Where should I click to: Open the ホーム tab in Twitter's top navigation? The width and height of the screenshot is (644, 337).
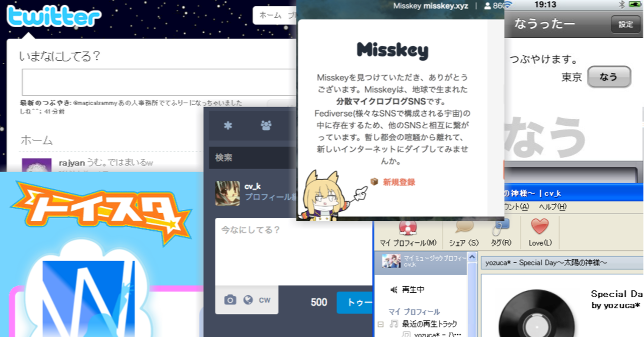coord(270,15)
